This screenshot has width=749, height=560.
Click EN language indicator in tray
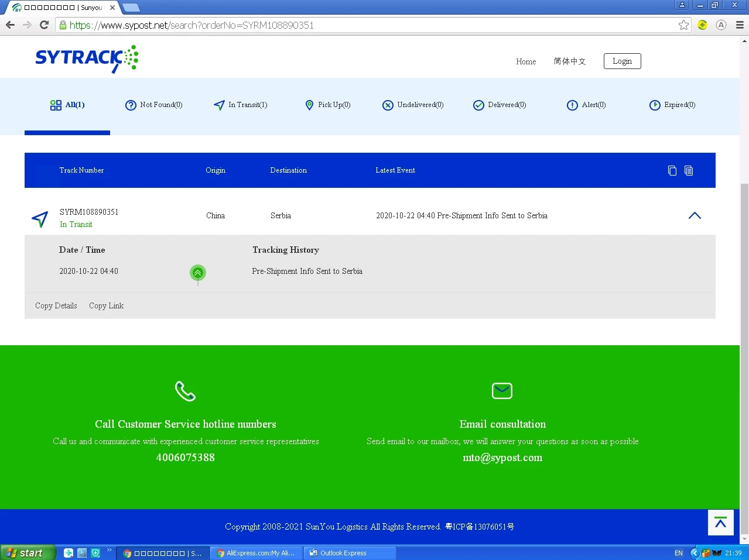pyautogui.click(x=679, y=553)
